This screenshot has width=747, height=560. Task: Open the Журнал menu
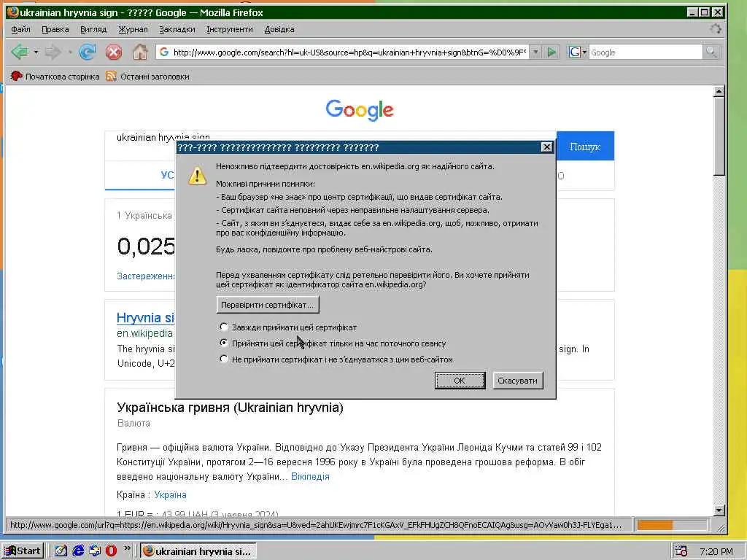click(x=133, y=29)
